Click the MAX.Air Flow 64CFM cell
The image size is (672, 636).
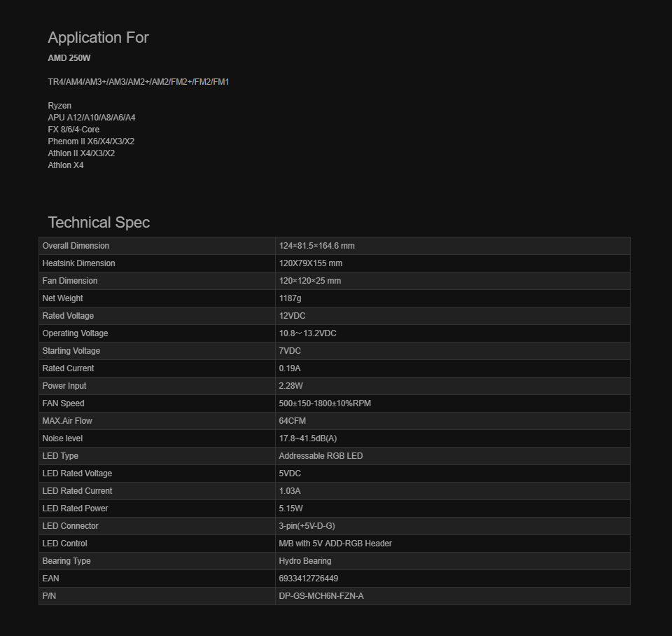tap(453, 421)
